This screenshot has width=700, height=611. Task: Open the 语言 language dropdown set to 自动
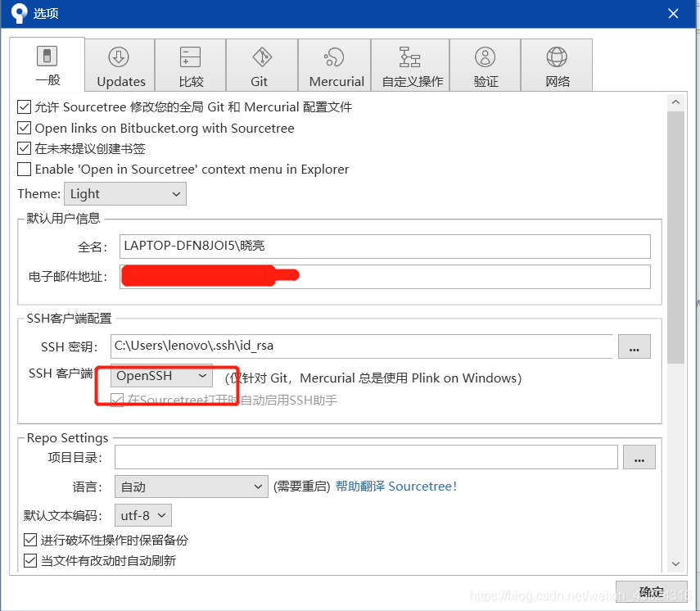[192, 487]
